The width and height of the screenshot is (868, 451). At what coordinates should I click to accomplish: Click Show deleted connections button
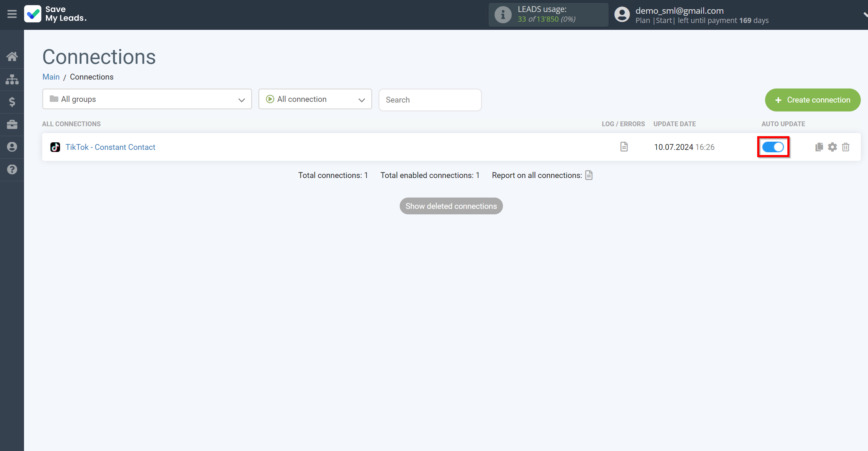coord(451,206)
